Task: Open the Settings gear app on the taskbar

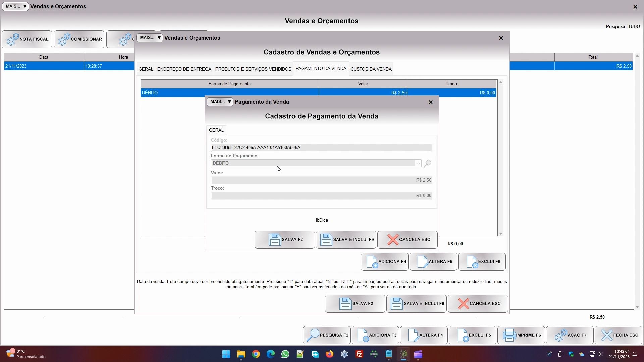Action: click(x=344, y=354)
